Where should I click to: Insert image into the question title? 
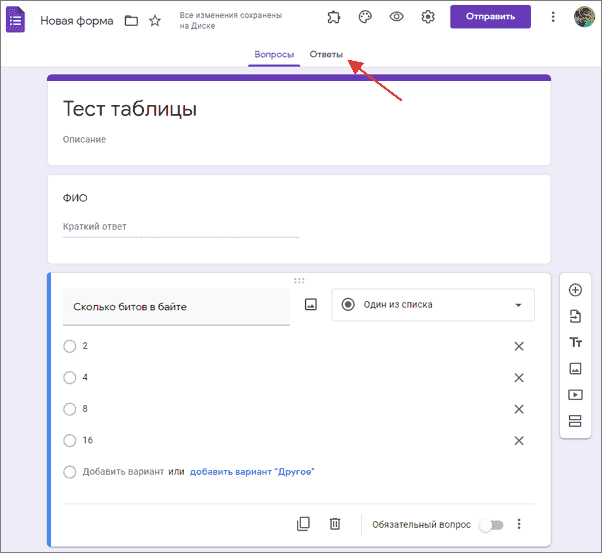tap(311, 305)
